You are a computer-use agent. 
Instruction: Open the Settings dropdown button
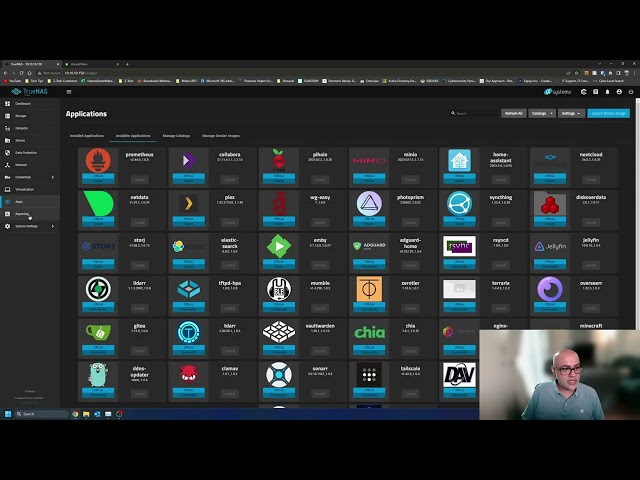571,113
